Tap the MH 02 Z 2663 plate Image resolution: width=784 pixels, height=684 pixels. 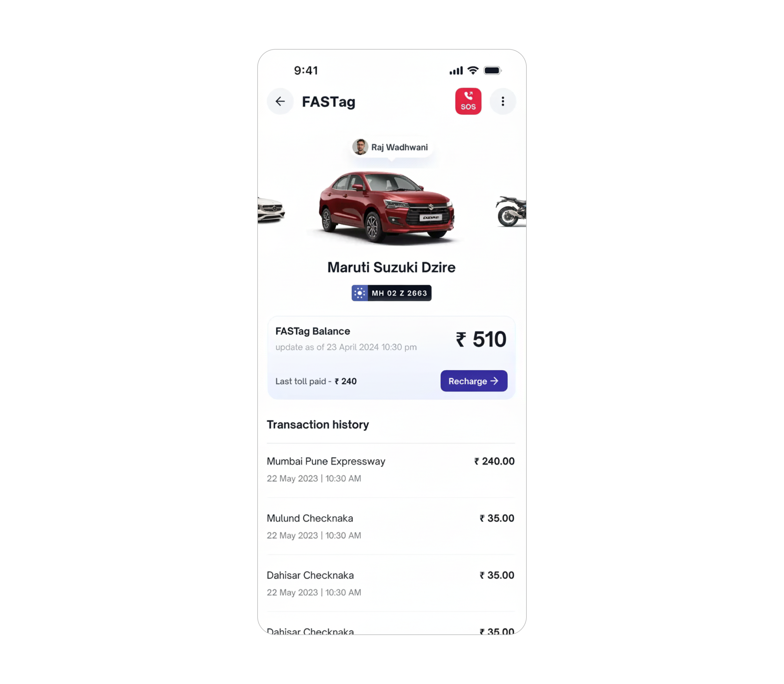(x=392, y=293)
